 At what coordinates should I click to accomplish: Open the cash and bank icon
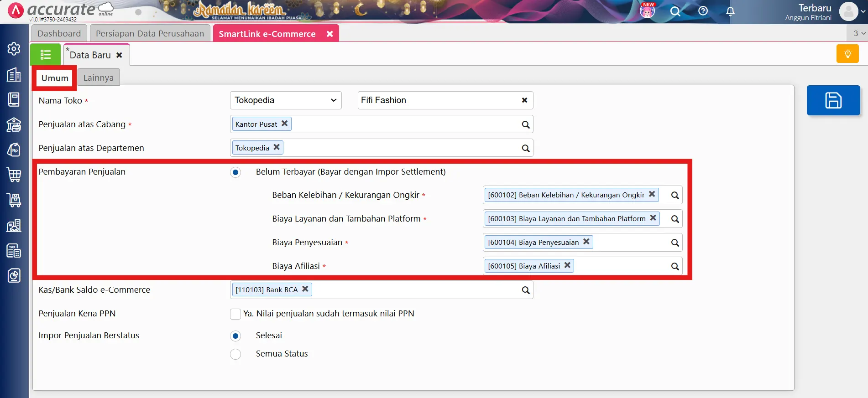[x=14, y=124]
